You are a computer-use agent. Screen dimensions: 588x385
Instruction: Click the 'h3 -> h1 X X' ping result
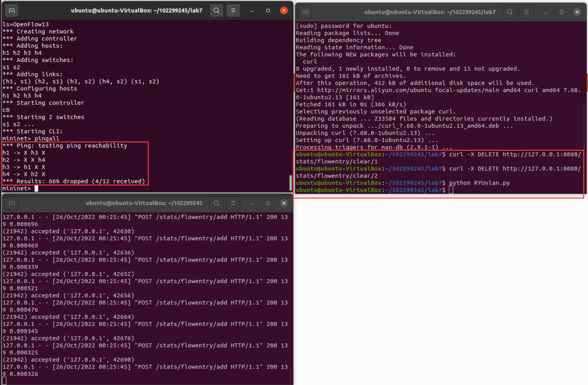coord(24,167)
